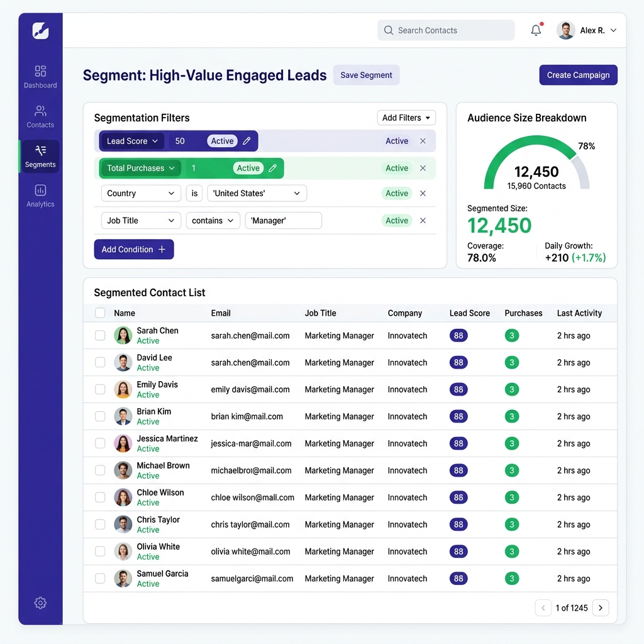Click Chris Taylor's avatar photo
This screenshot has width=644, height=644.
click(x=123, y=525)
